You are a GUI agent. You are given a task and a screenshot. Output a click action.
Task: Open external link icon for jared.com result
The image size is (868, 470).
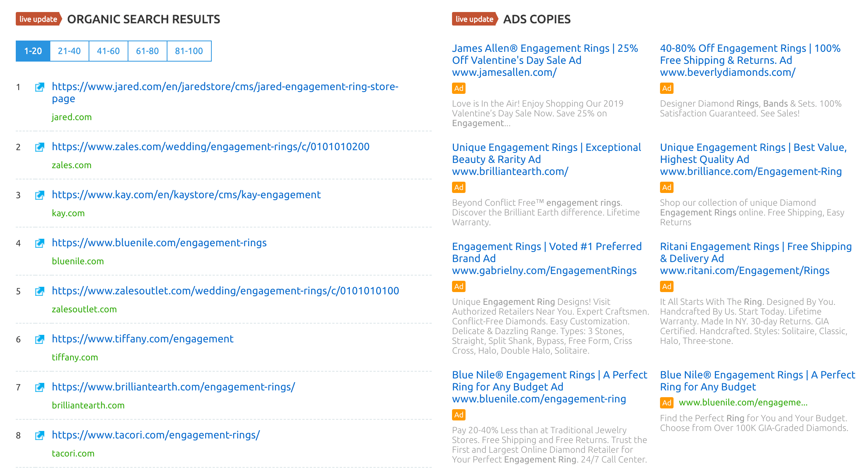[39, 87]
